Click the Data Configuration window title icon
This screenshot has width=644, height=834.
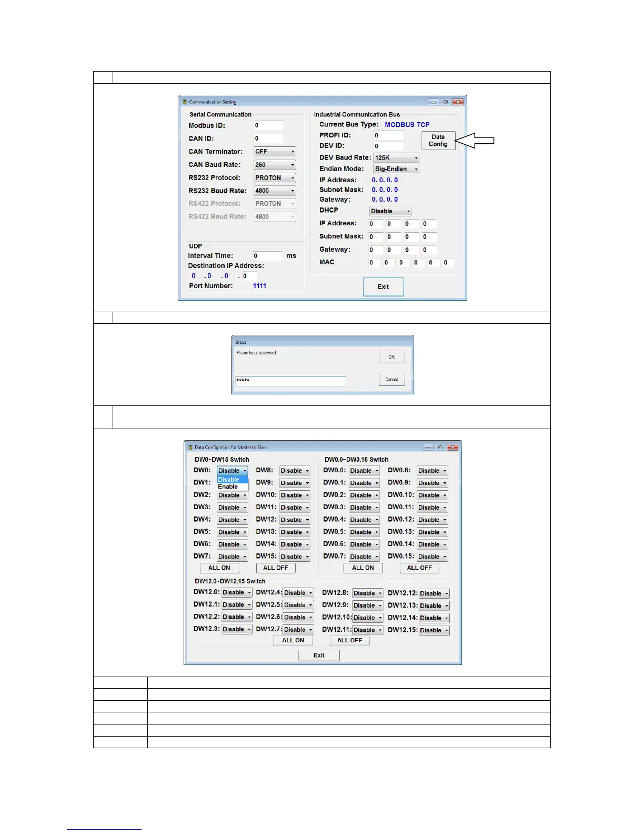[x=190, y=448]
